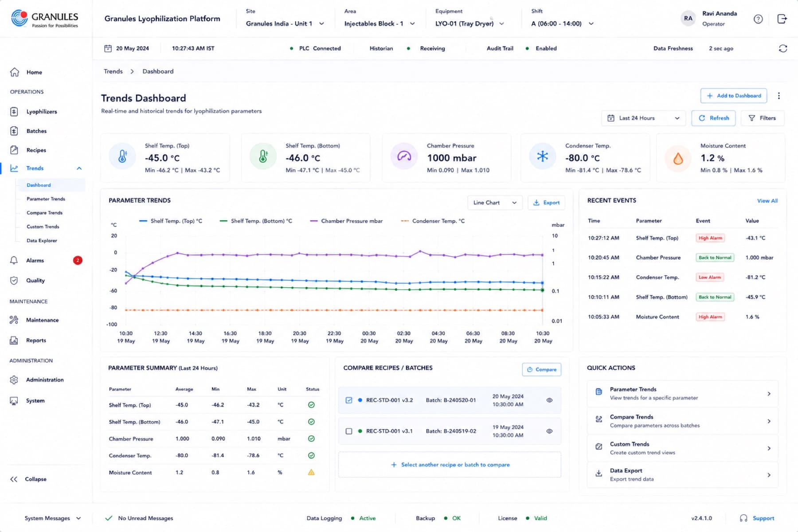Open Custom Trends in sidebar submenu
Viewport: 798px width, 532px height.
43,227
